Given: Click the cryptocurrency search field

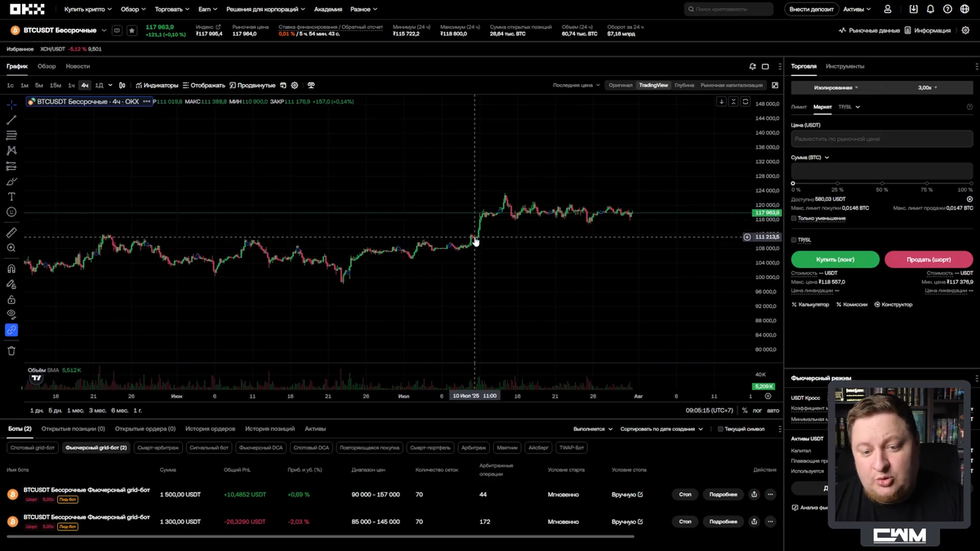Looking at the screenshot, I should click(728, 9).
